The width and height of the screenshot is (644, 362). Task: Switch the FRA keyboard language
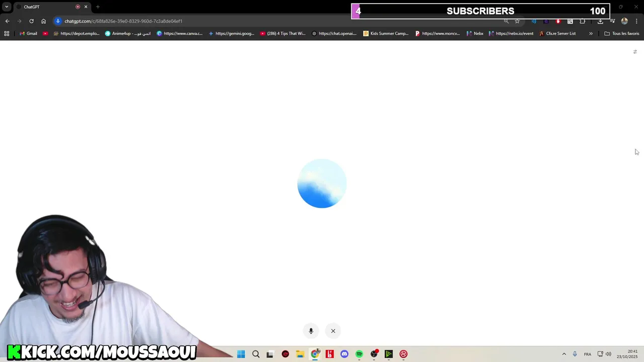[588, 354]
